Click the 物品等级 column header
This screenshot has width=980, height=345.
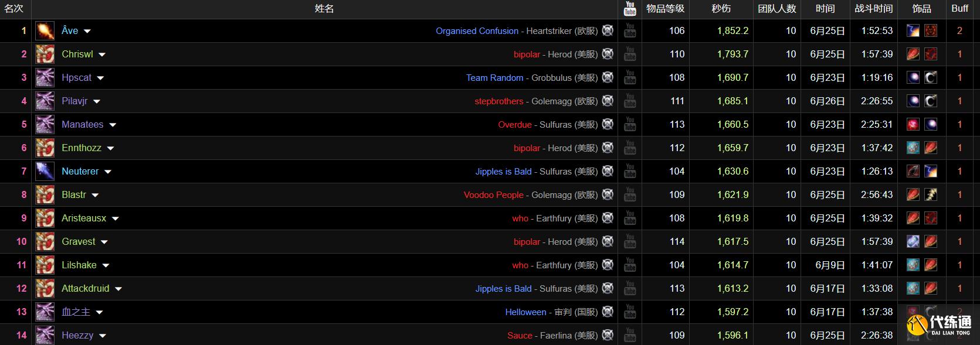(665, 8)
